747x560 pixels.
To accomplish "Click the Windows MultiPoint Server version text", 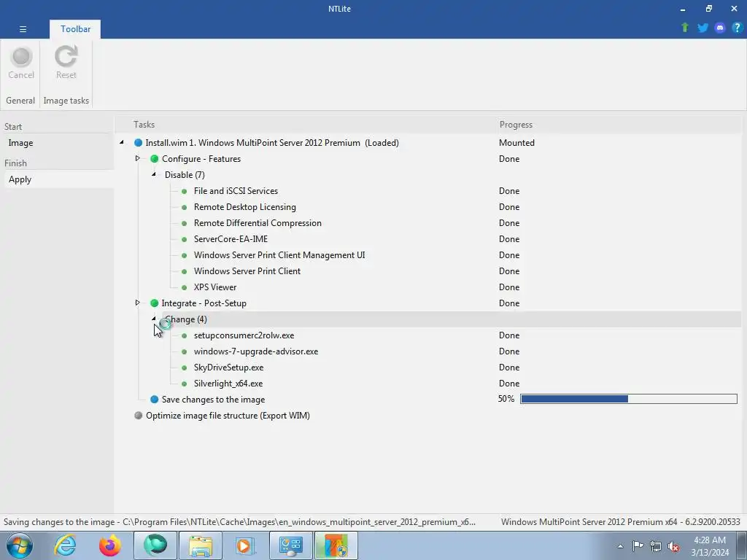I will (x=620, y=522).
